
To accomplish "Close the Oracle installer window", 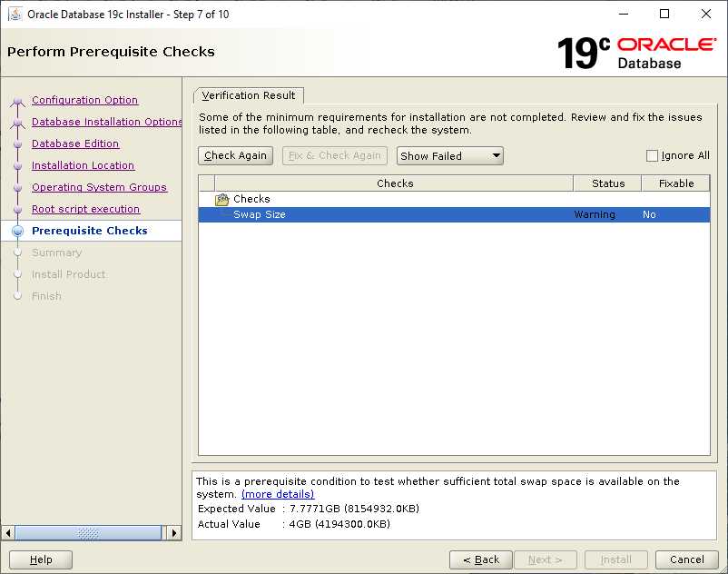I will (705, 14).
